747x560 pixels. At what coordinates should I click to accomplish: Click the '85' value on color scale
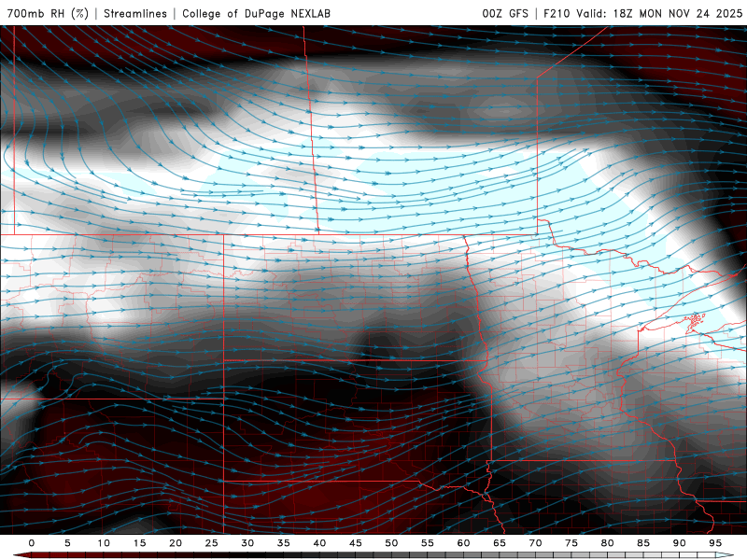click(x=643, y=543)
